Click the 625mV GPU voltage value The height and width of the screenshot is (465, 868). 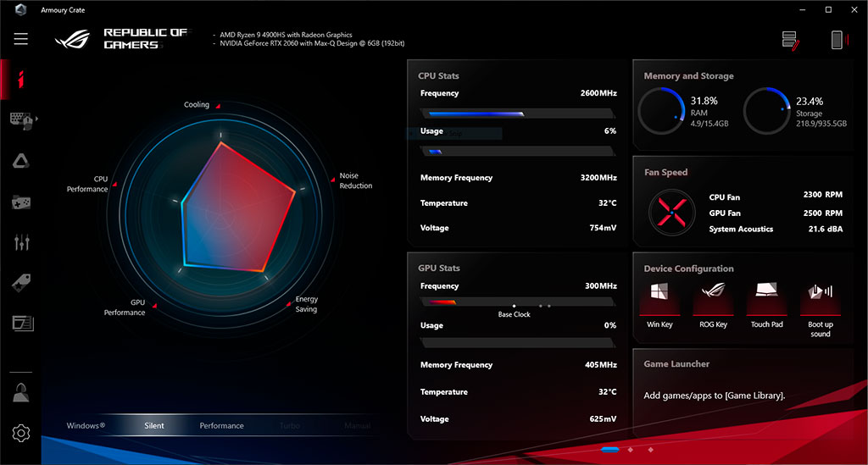[x=603, y=419]
